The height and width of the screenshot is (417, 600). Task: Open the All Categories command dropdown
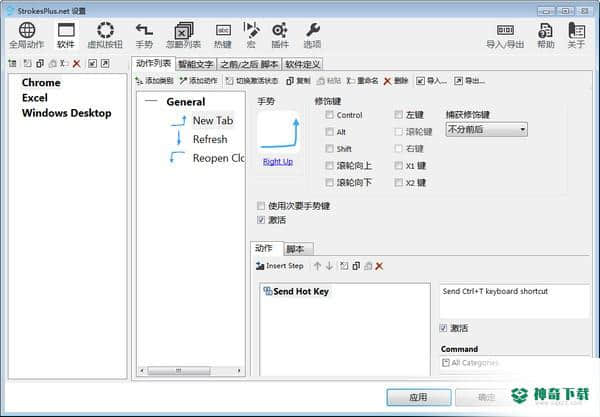tap(514, 363)
